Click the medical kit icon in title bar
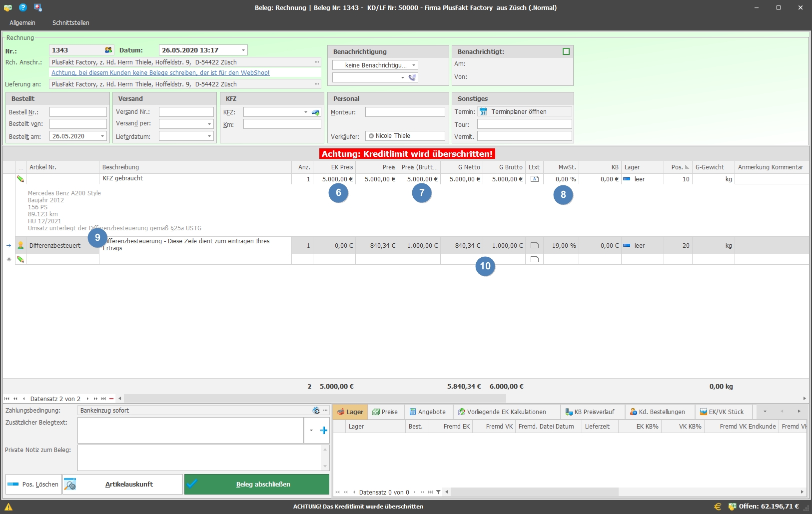This screenshot has height=514, width=812. click(x=38, y=7)
